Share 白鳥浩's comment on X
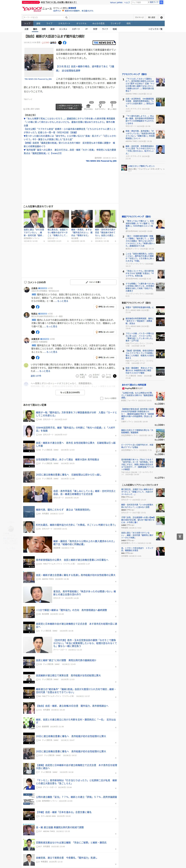This screenshot has height=868, width=186. tap(33, 307)
